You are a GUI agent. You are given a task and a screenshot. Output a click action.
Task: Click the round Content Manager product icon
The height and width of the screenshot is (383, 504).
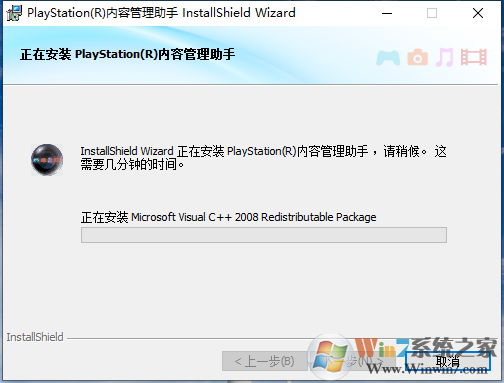click(47, 160)
